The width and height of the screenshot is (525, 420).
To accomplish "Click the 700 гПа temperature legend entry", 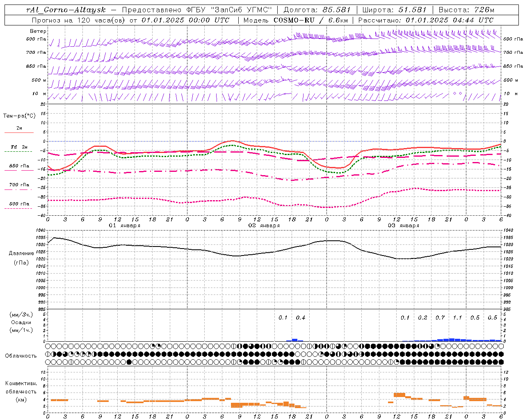I will (x=19, y=185).
